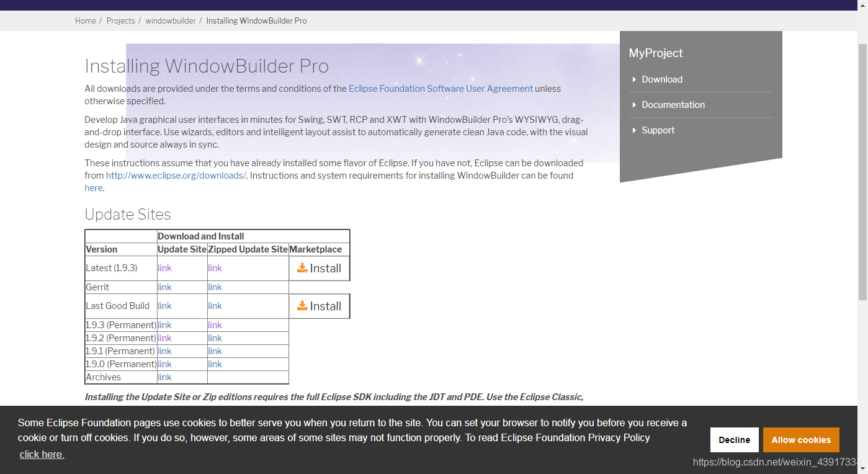
Task: Click the 'Installing WindowBuilder Pro' heading
Action: pos(207,66)
